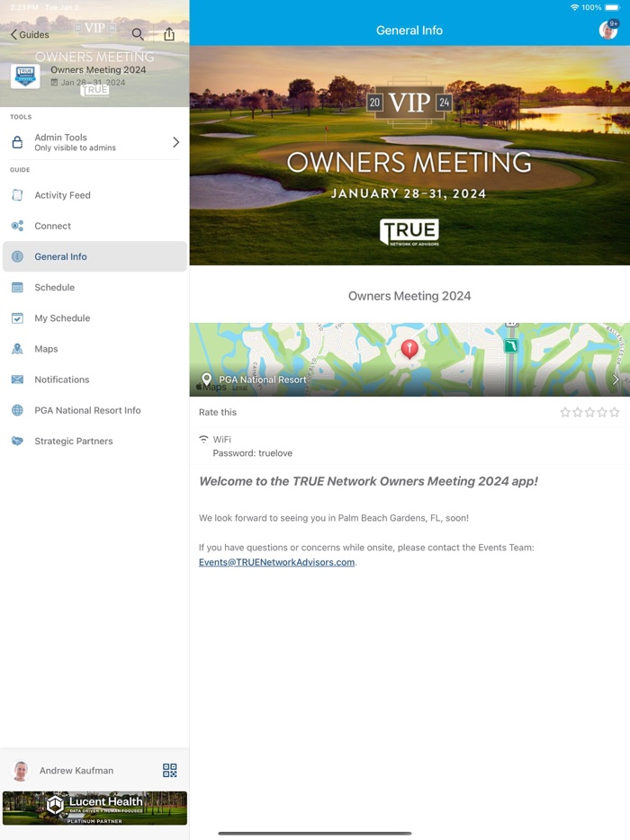Image resolution: width=630 pixels, height=840 pixels.
Task: Click the Strategic Partners handshake icon
Action: point(17,441)
